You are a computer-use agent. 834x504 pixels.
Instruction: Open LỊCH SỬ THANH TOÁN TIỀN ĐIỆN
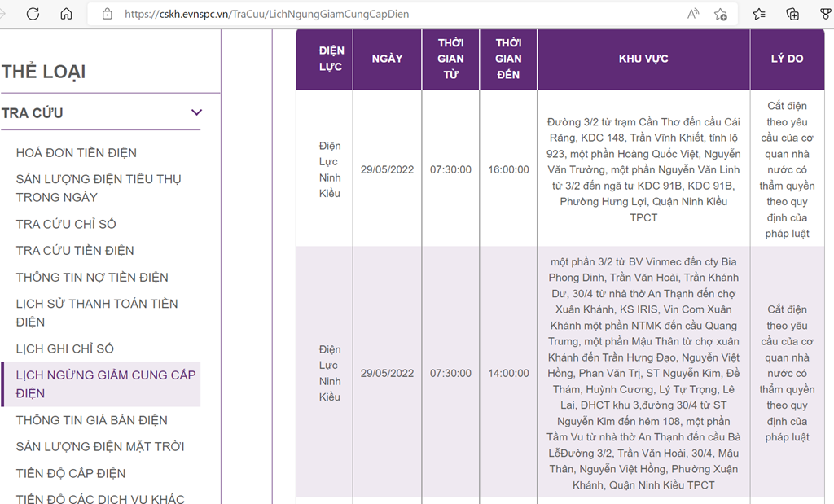[97, 313]
